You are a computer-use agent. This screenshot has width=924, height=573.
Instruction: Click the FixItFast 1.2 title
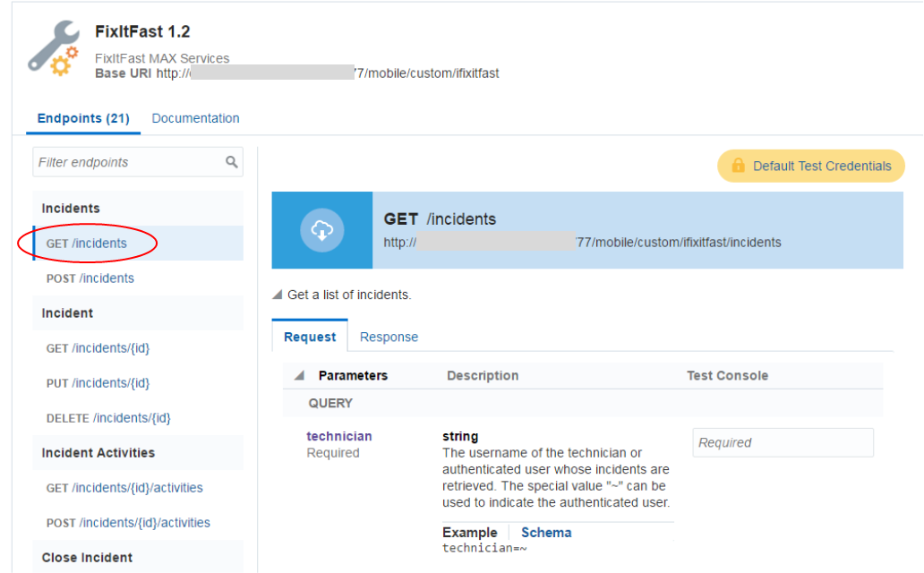pos(142,31)
